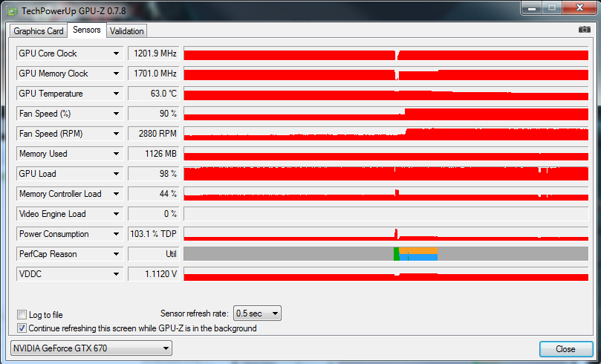The width and height of the screenshot is (601, 364).
Task: Minimize the GPU-Z window
Action: (x=531, y=8)
